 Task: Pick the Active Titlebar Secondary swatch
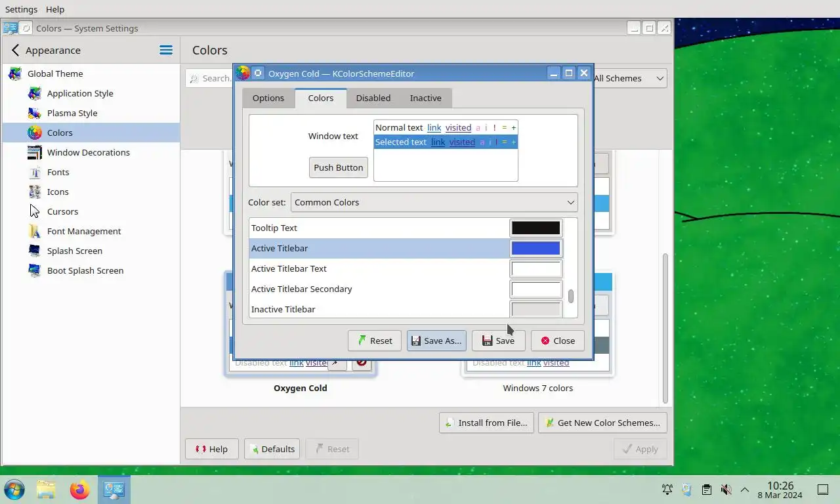coord(536,289)
